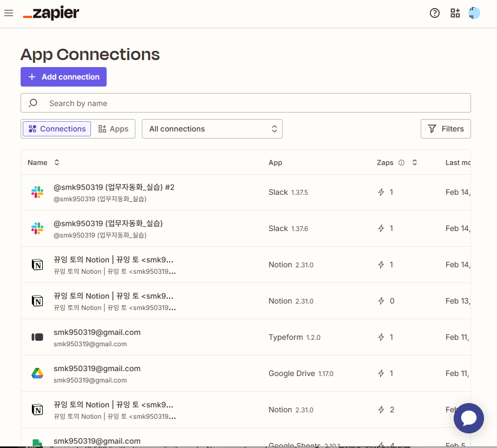Click lightning icon in Notion 0 Zaps row
This screenshot has width=497, height=448.
point(381,301)
